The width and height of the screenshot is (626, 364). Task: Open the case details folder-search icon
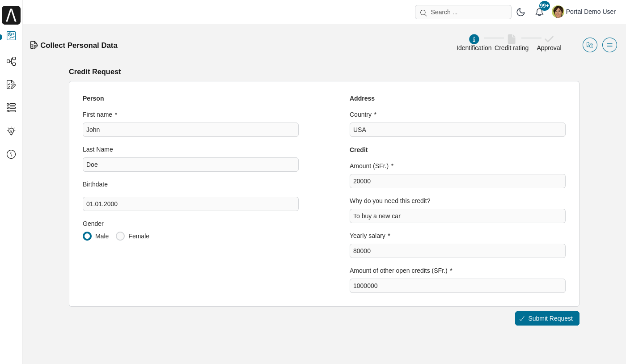pyautogui.click(x=590, y=45)
